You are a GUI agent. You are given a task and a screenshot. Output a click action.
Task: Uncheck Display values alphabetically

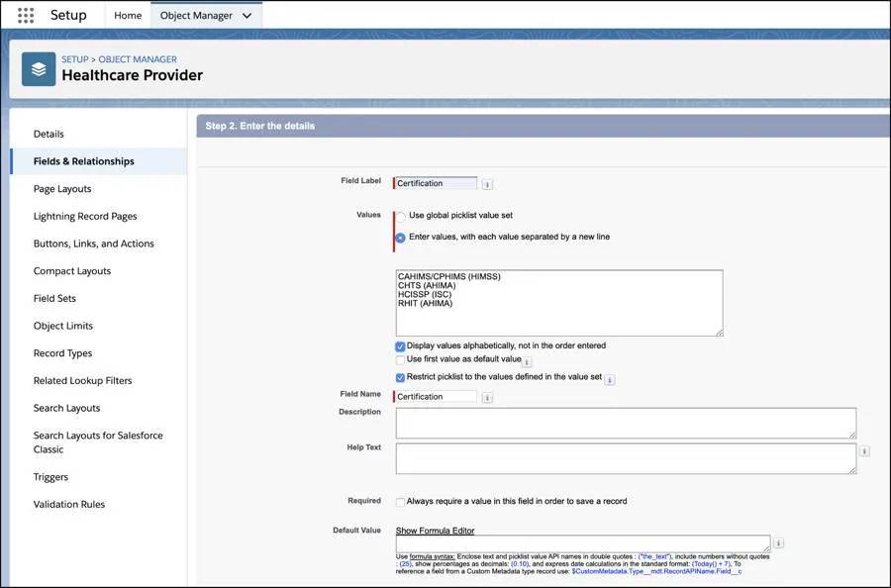tap(400, 346)
